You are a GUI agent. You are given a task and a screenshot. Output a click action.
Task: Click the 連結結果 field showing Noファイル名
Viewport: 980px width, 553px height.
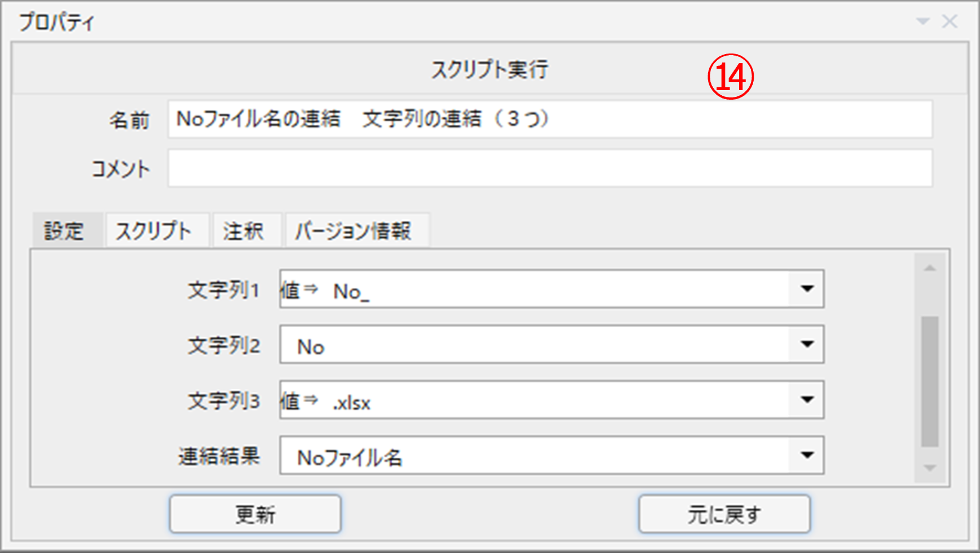coord(535,456)
